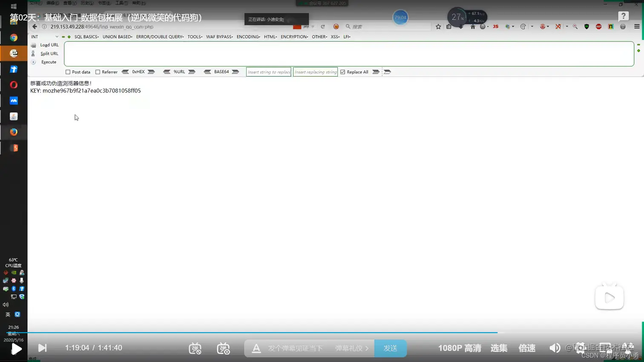Open the 选集 episode list
Viewport: 644px width, 362px height.
[x=499, y=348]
